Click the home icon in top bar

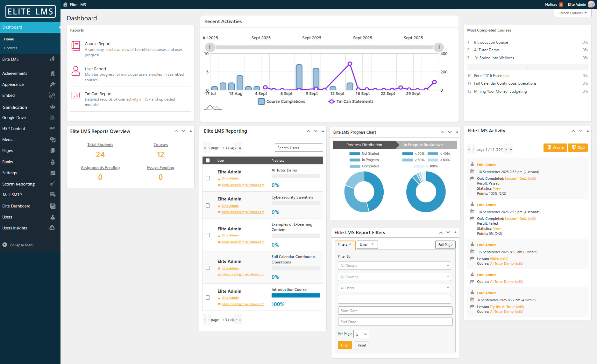(65, 4)
